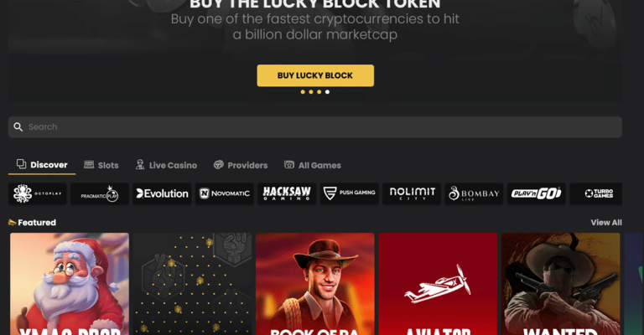Open the All Games tab

[313, 165]
